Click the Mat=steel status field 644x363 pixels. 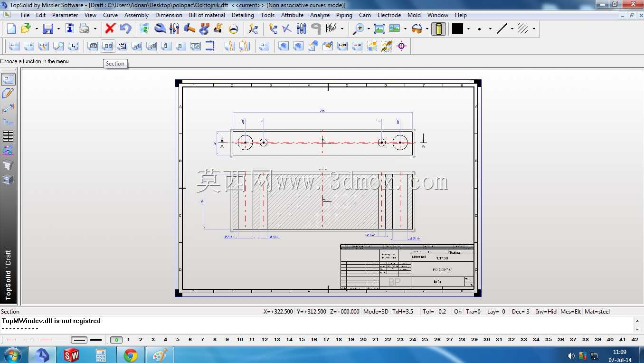point(597,312)
